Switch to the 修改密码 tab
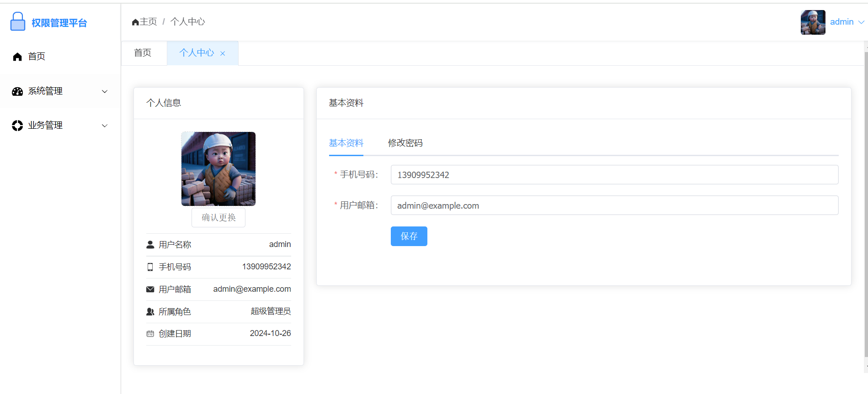This screenshot has width=868, height=394. [405, 143]
